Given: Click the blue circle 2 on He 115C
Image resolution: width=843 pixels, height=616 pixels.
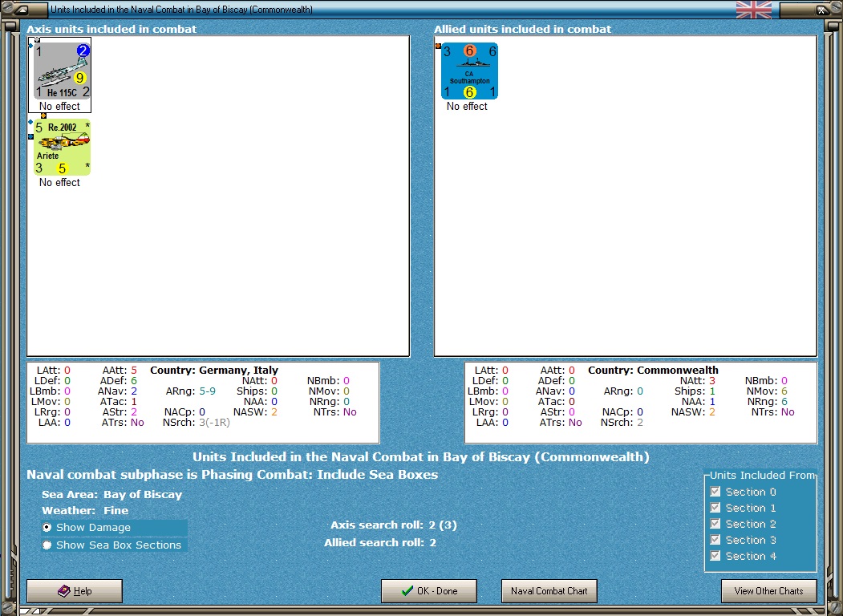Looking at the screenshot, I should [x=83, y=51].
